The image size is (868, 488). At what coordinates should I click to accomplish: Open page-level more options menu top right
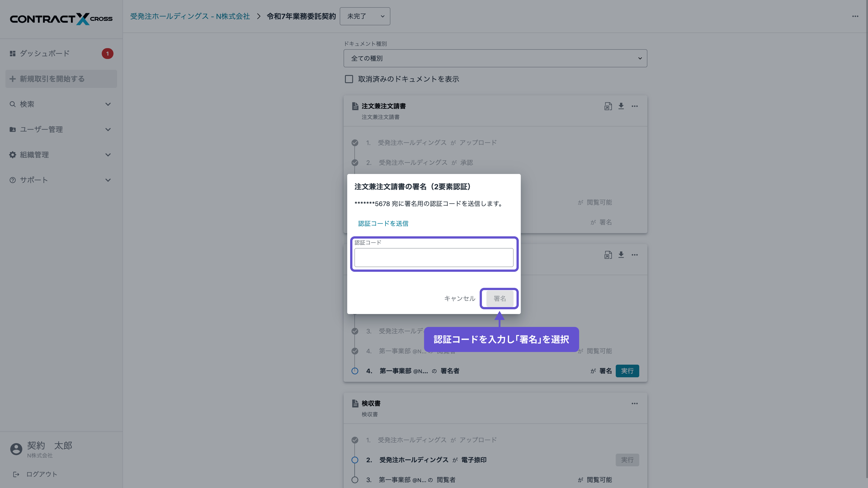tap(855, 16)
